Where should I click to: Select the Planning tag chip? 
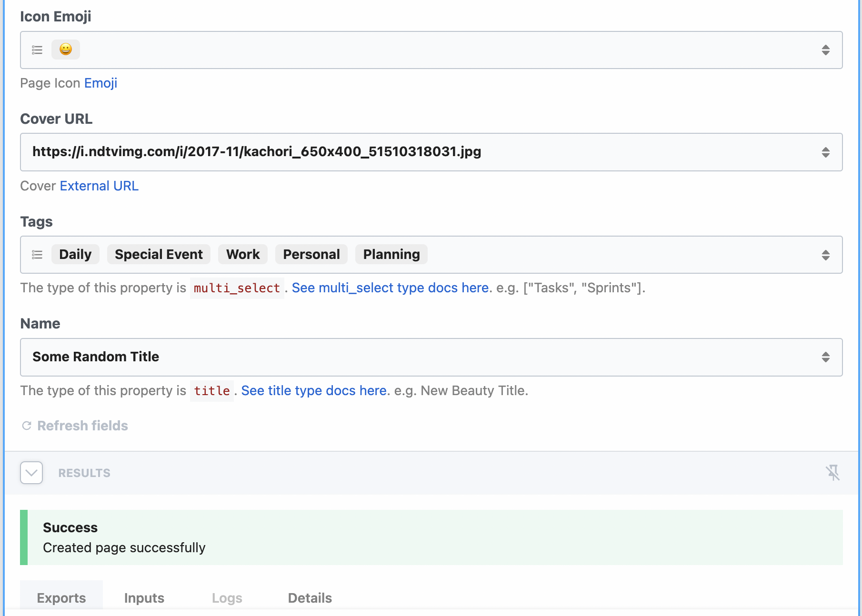pyautogui.click(x=391, y=254)
